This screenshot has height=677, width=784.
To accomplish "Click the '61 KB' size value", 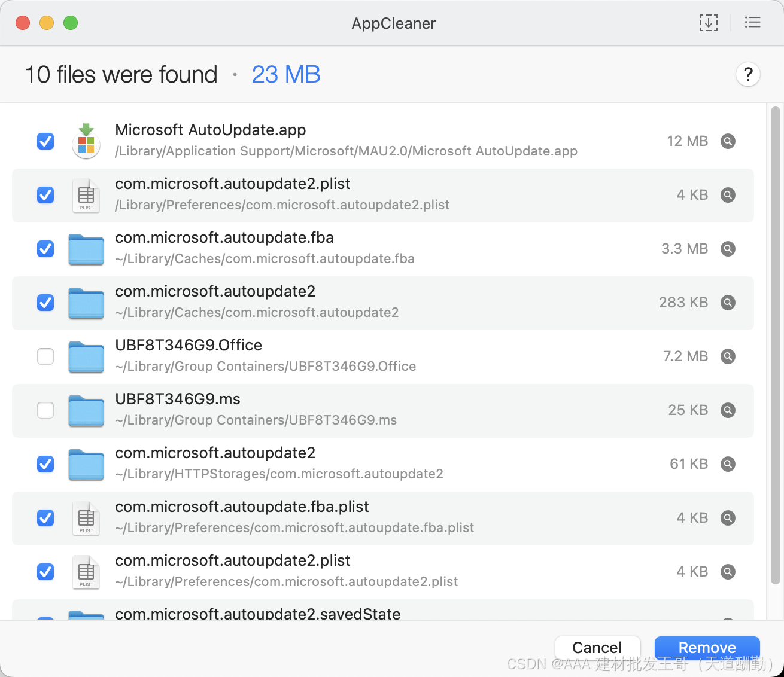I will [x=689, y=464].
